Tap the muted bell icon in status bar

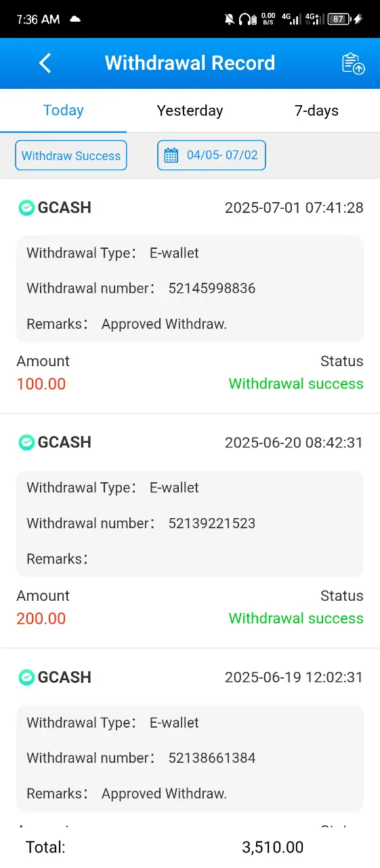pos(229,19)
